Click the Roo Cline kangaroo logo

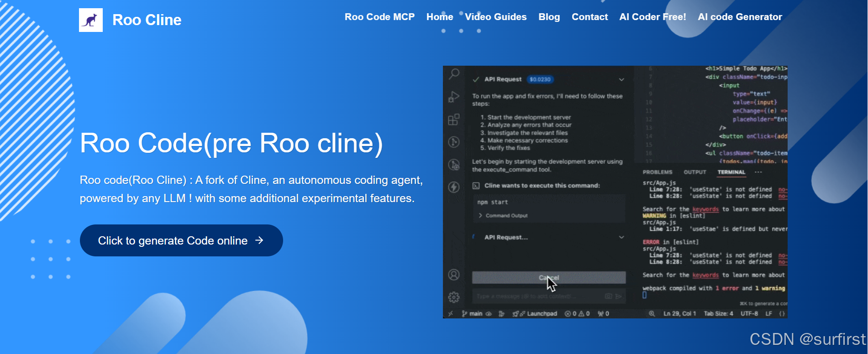pyautogui.click(x=91, y=20)
